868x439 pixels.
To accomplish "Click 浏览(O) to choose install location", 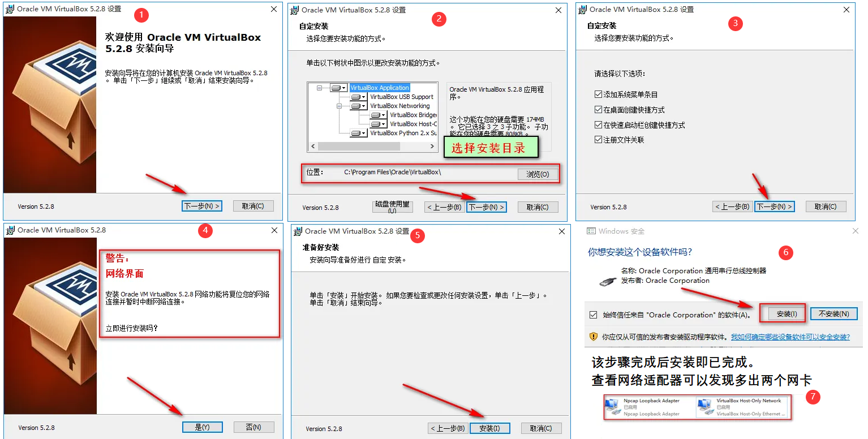I will click(x=538, y=174).
